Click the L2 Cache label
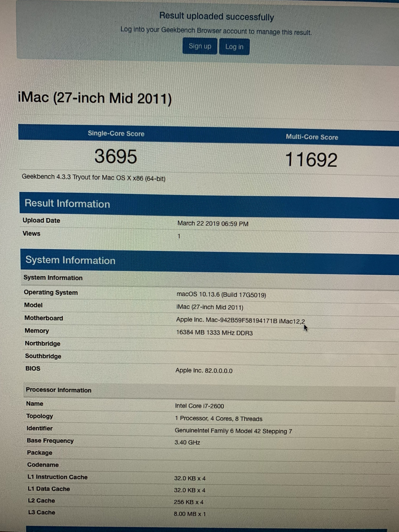Screen dimensions: 399x532 42,500
